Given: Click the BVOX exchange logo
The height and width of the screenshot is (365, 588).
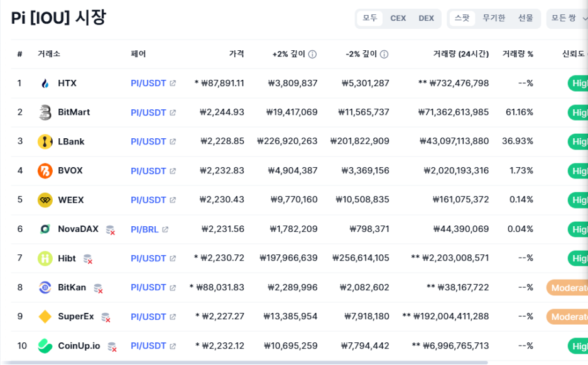Looking at the screenshot, I should click(45, 171).
